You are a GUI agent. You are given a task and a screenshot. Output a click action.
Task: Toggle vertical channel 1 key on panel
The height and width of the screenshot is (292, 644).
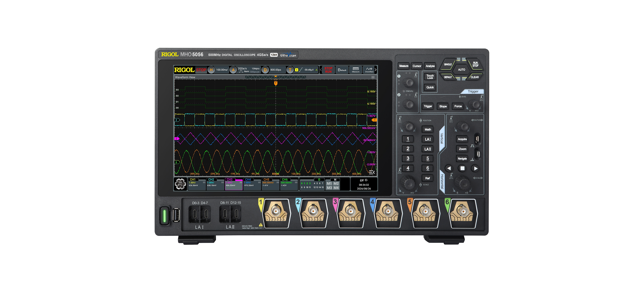point(408,139)
